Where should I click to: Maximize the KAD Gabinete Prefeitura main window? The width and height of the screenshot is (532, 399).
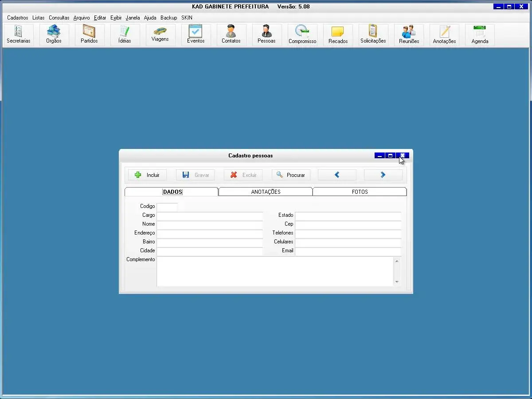[x=509, y=7]
